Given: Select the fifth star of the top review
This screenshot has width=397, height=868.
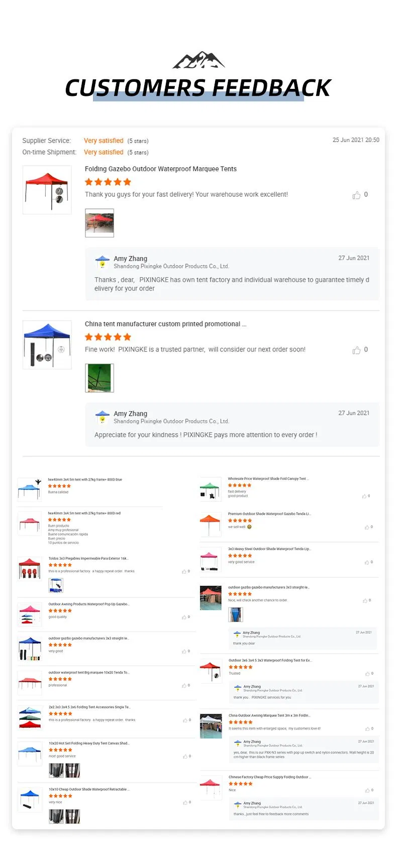Looking at the screenshot, I should 127,182.
